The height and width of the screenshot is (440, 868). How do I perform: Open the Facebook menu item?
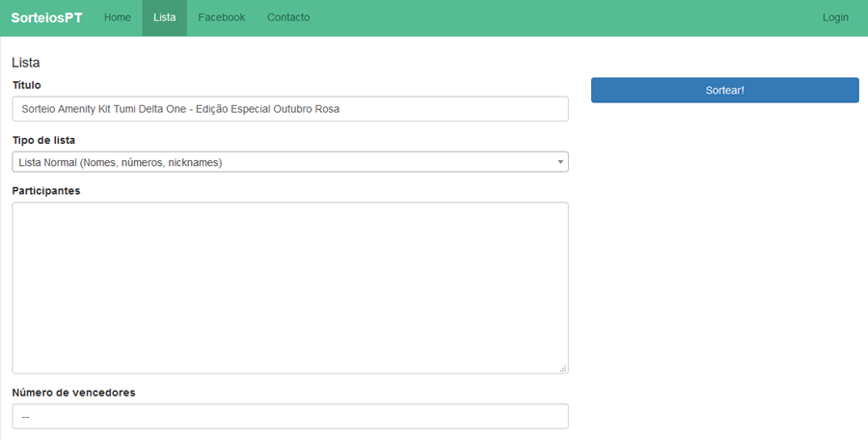click(221, 17)
